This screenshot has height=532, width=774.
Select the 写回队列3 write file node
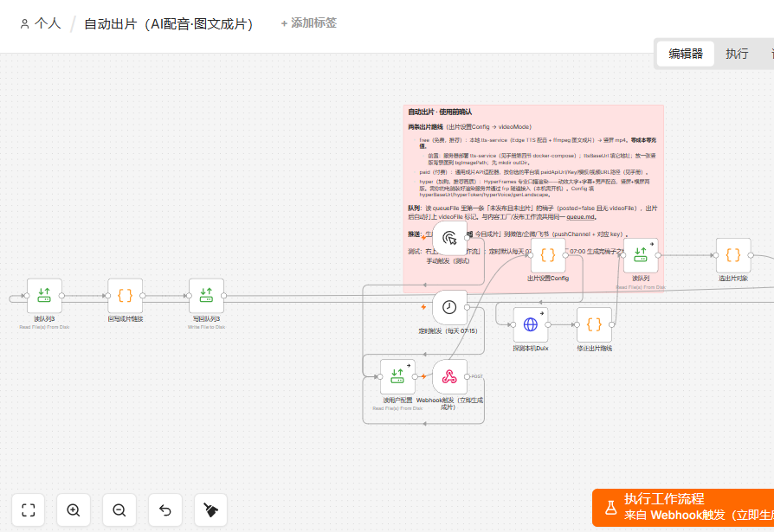(206, 296)
